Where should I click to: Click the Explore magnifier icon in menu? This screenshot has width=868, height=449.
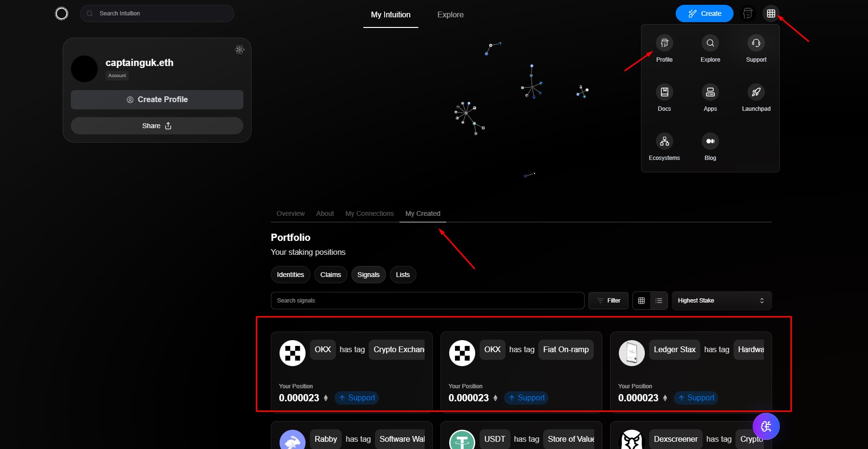pyautogui.click(x=710, y=43)
